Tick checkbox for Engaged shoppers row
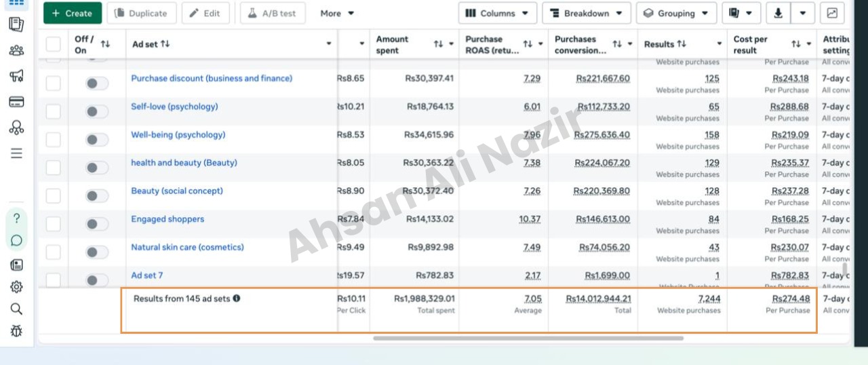Viewport: 868px width, 365px height. tap(53, 224)
